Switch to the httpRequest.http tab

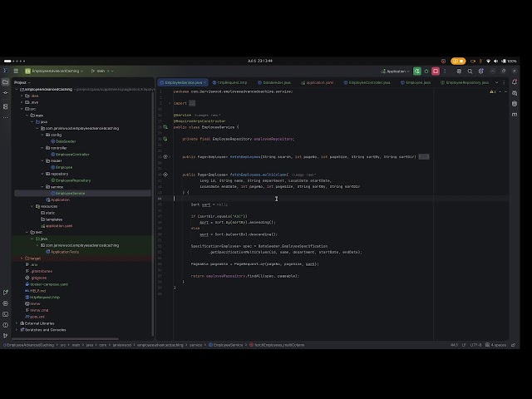click(229, 82)
